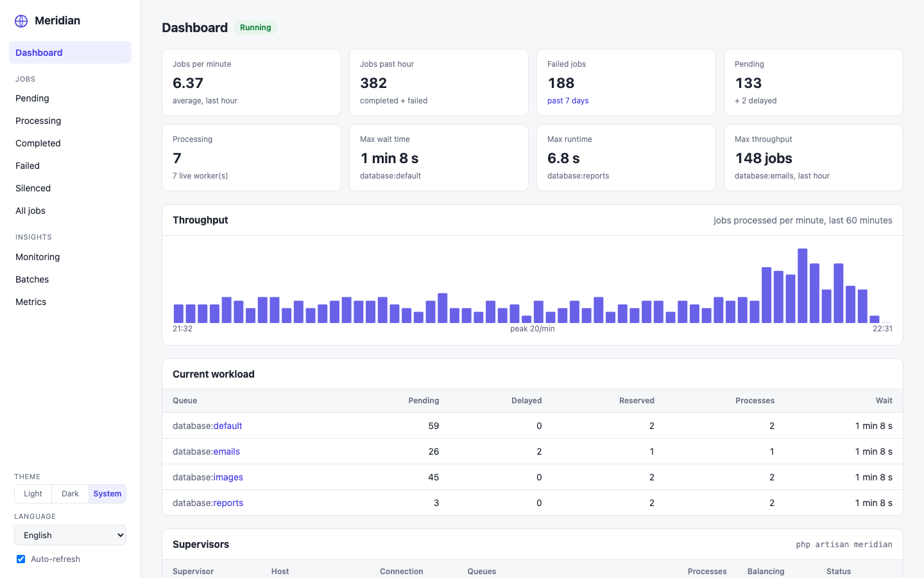The image size is (924, 578).
Task: Click the Jobs per minute value 6.37
Action: tap(188, 83)
